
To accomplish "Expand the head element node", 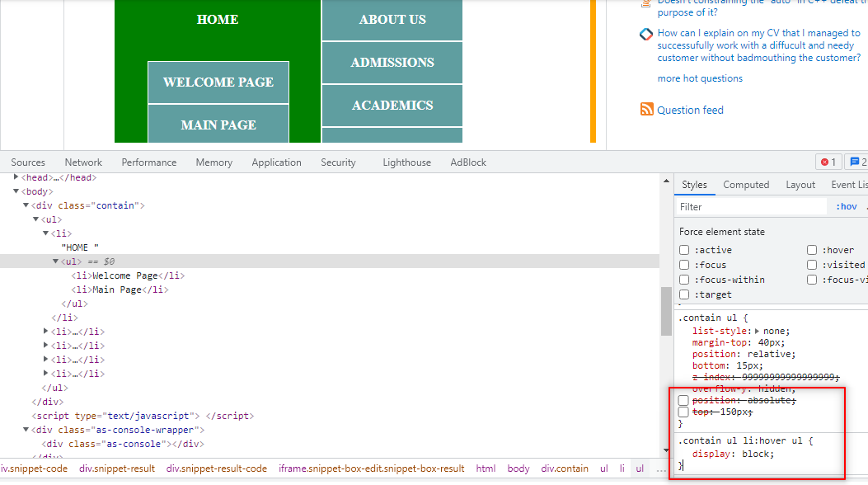I will tap(16, 177).
